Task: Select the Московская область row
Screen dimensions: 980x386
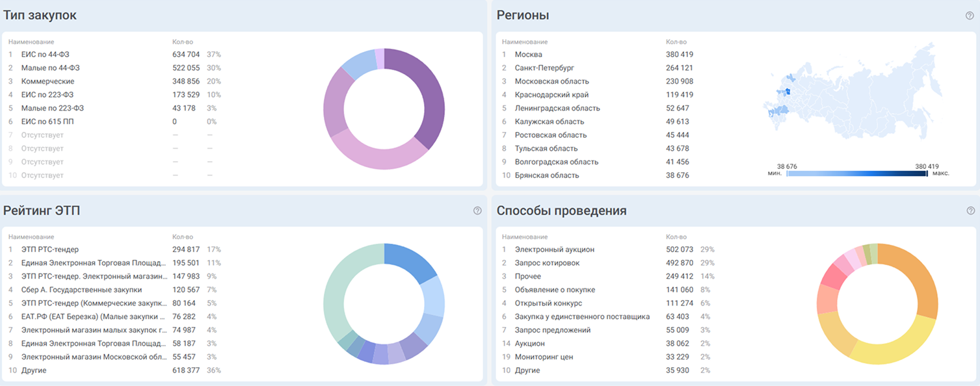Action: click(598, 81)
